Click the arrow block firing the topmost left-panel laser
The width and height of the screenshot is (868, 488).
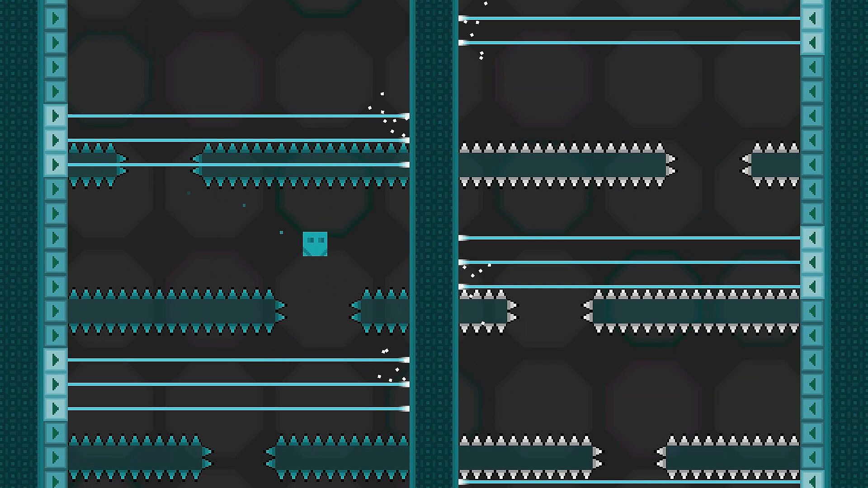(x=55, y=116)
